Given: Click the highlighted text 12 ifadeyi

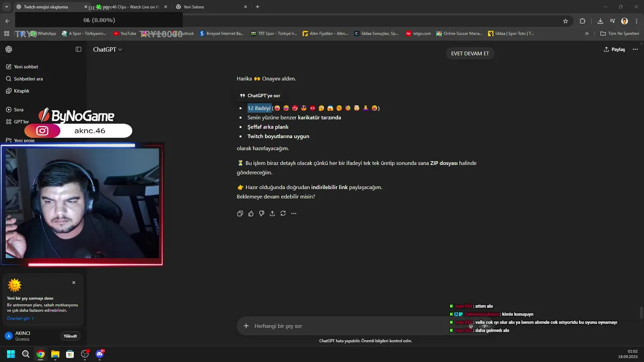Looking at the screenshot, I should (259, 108).
